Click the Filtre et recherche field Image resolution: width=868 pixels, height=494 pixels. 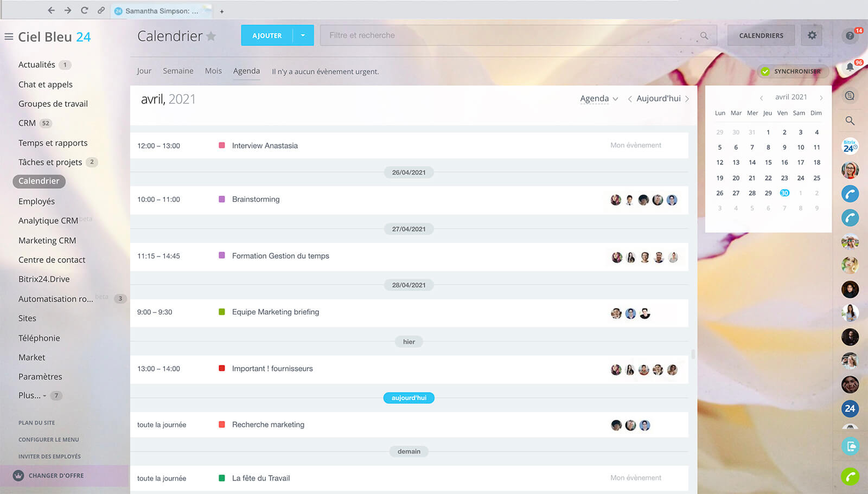pyautogui.click(x=510, y=35)
